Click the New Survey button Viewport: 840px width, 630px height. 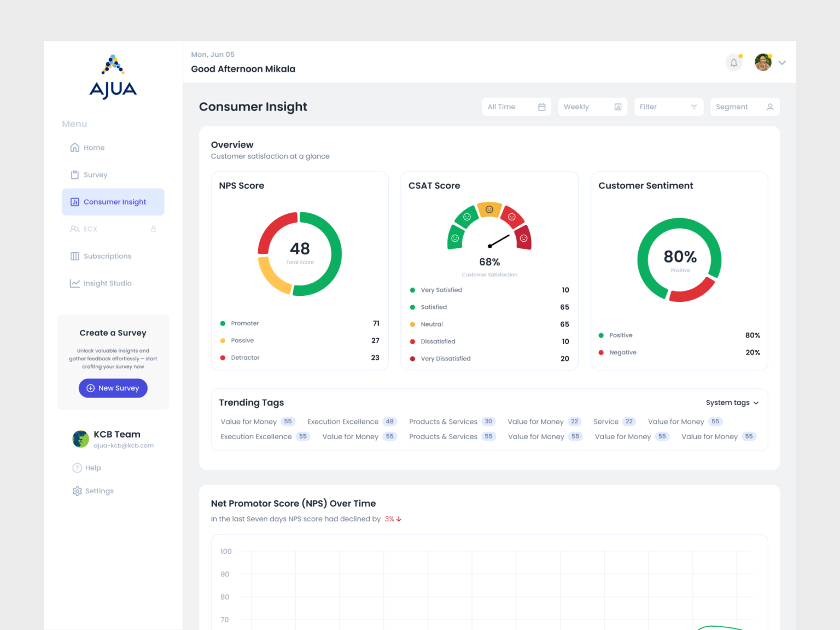click(113, 388)
